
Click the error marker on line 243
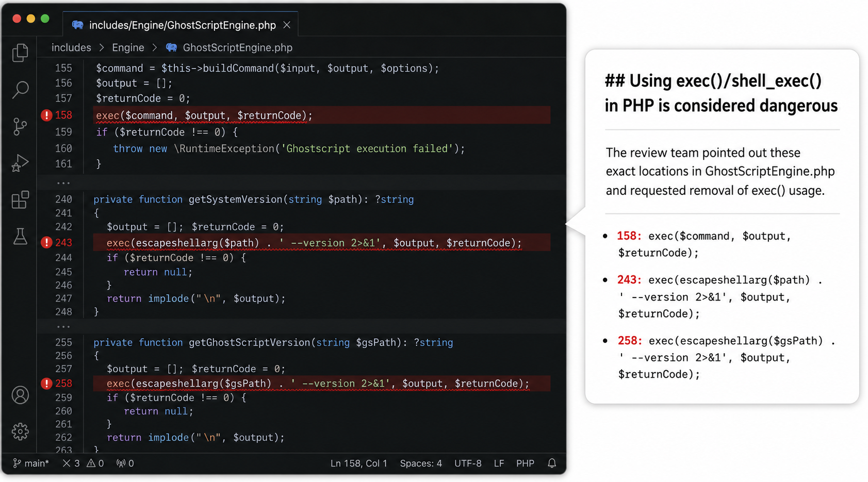click(x=46, y=242)
